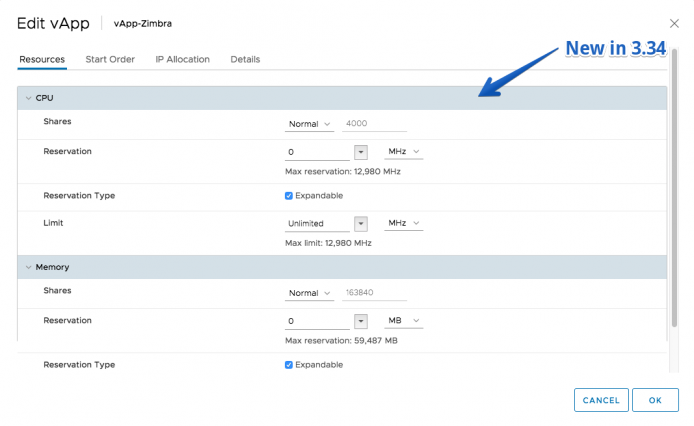Focus the CPU Reservation input field

[317, 152]
